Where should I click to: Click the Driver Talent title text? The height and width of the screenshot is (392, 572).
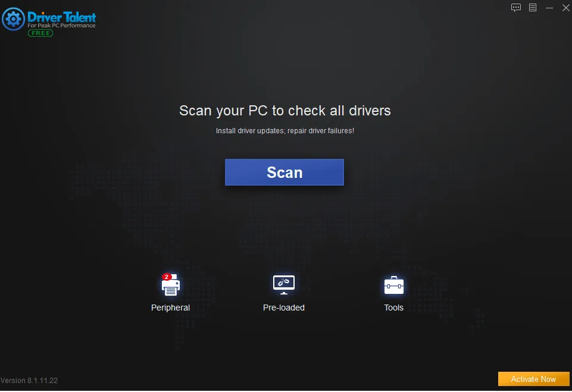(x=62, y=17)
